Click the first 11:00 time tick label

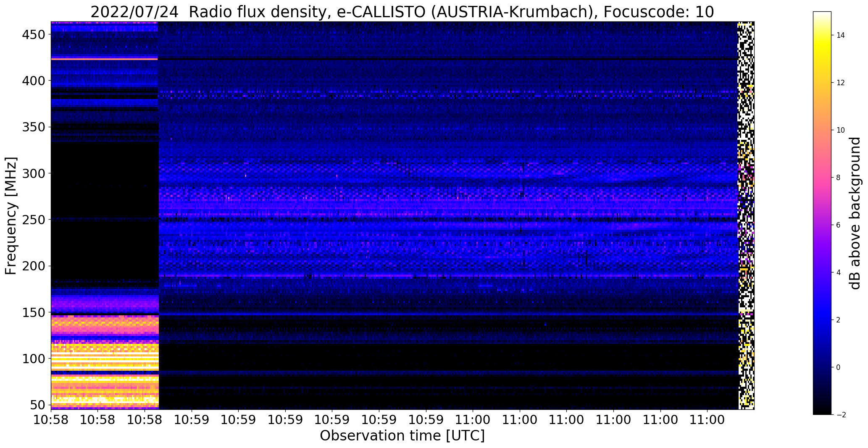click(x=473, y=420)
